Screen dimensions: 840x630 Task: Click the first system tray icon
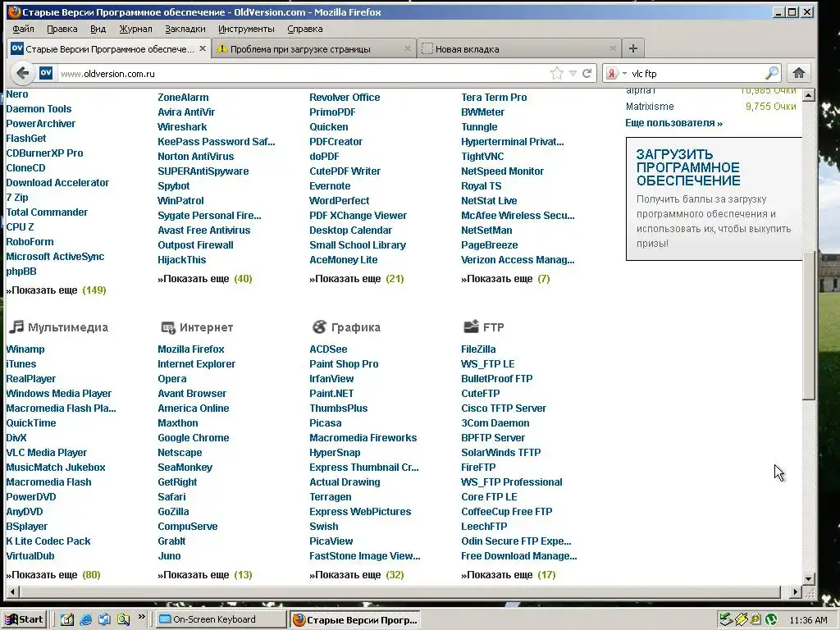pos(725,620)
